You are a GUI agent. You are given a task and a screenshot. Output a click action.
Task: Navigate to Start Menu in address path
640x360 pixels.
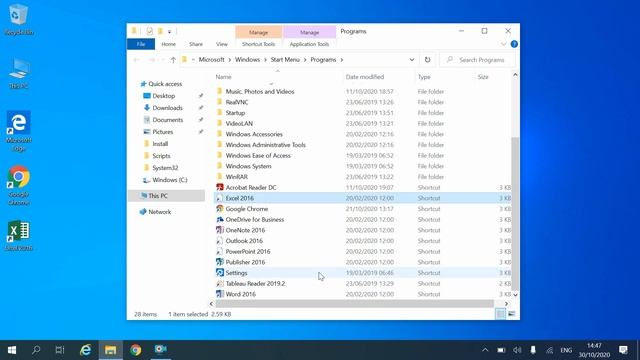(285, 60)
